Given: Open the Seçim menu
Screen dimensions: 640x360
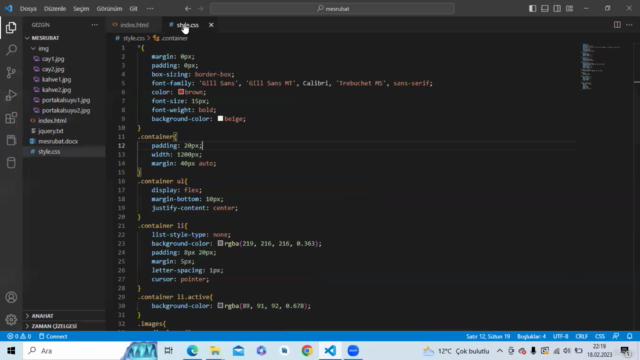Looking at the screenshot, I should point(81,9).
